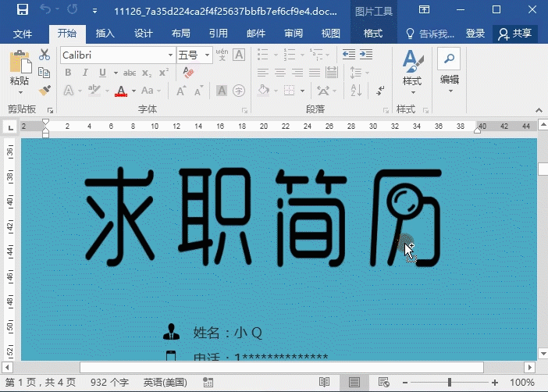Open Asian layout options
Viewport: 548px width, 392px height.
pos(323,91)
